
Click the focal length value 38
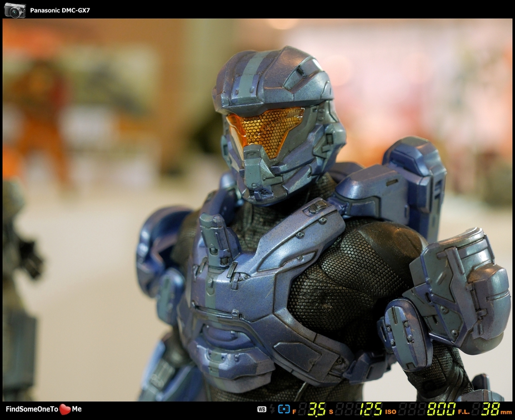[x=491, y=409]
